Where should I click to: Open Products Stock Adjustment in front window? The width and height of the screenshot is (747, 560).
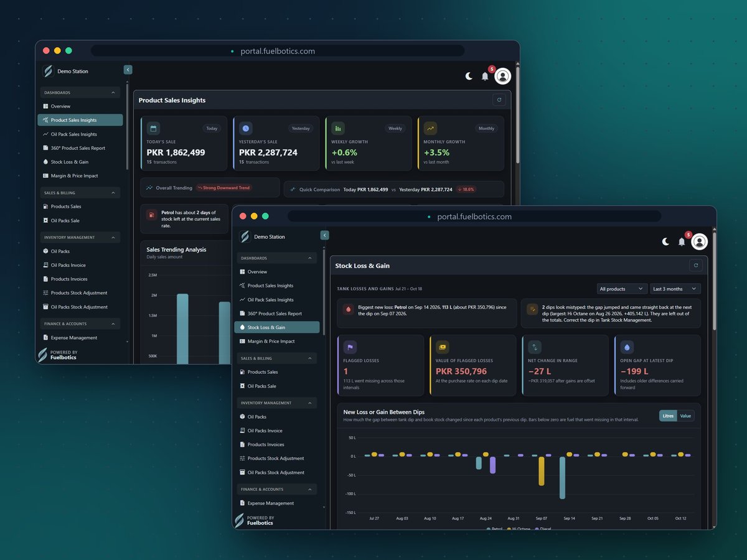click(276, 459)
